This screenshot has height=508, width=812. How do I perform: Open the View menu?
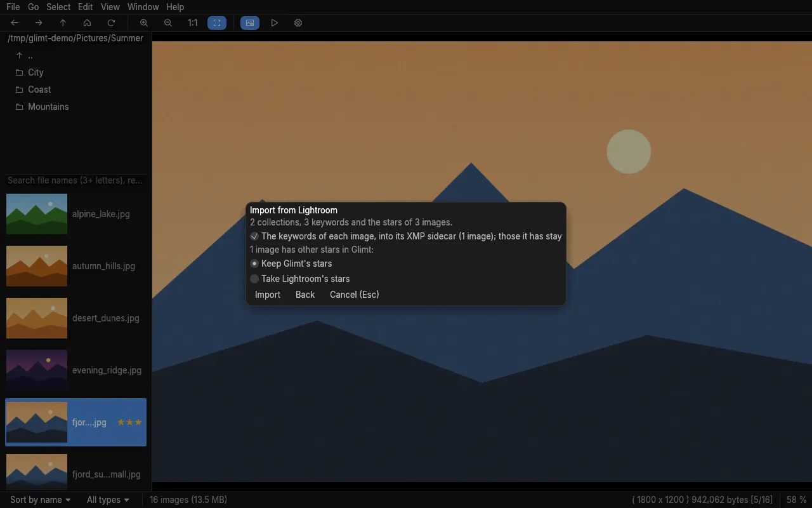110,7
